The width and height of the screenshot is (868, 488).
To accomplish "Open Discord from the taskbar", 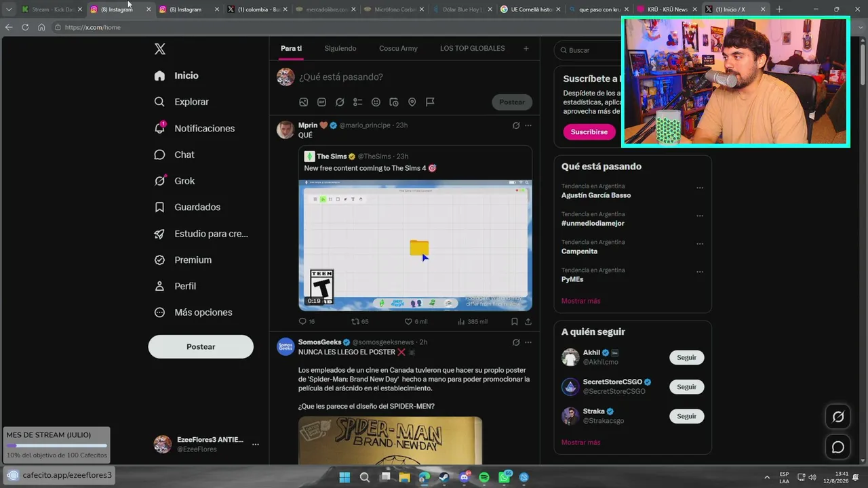I will click(465, 477).
